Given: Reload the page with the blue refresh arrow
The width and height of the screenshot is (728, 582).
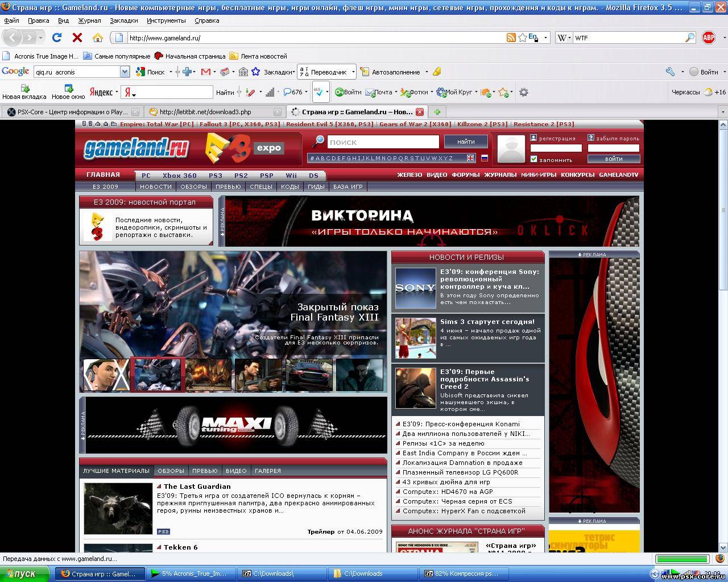Looking at the screenshot, I should pos(56,38).
